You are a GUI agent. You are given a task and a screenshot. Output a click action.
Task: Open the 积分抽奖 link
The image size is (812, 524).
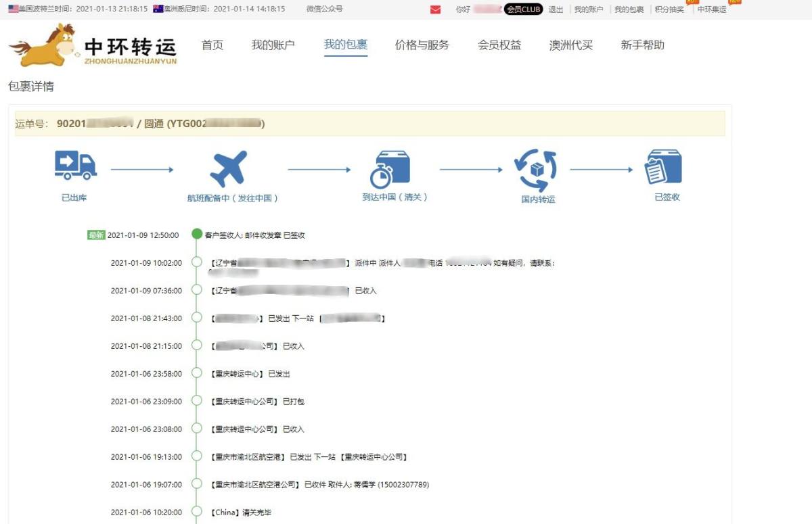click(x=669, y=9)
